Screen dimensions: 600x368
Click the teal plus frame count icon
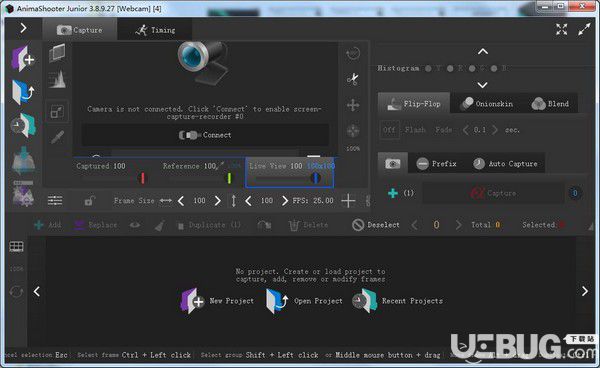pos(393,193)
